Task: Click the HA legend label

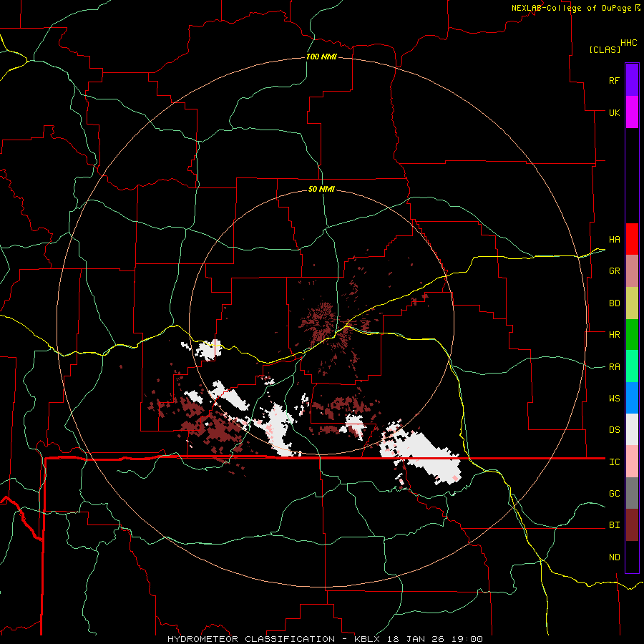Action: (614, 240)
